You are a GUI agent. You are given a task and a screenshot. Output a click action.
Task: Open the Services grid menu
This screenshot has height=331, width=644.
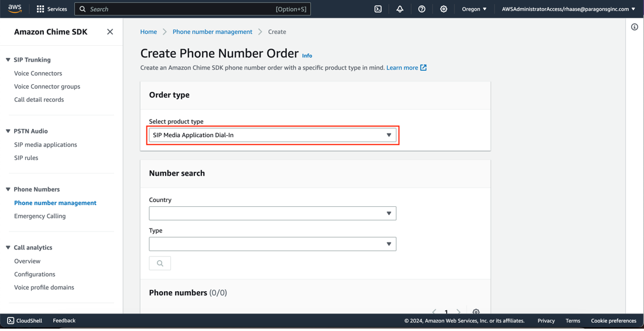pyautogui.click(x=40, y=9)
